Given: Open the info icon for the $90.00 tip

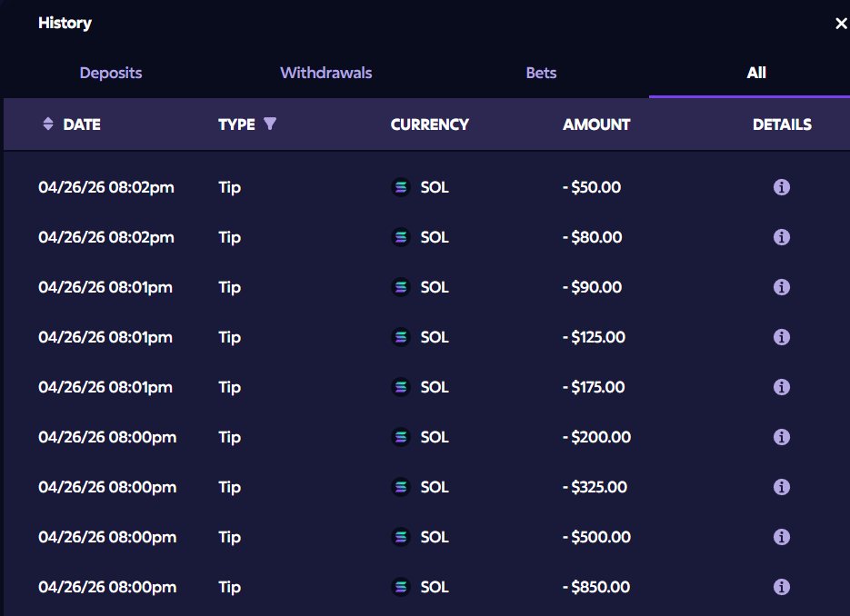Looking at the screenshot, I should pos(781,287).
